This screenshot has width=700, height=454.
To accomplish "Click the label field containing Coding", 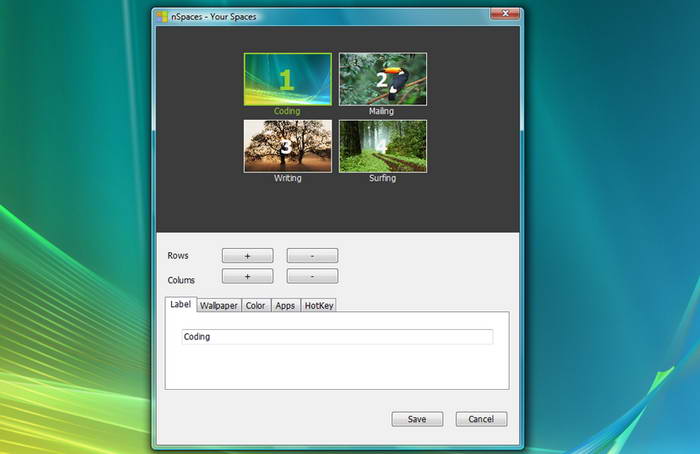I will (338, 337).
